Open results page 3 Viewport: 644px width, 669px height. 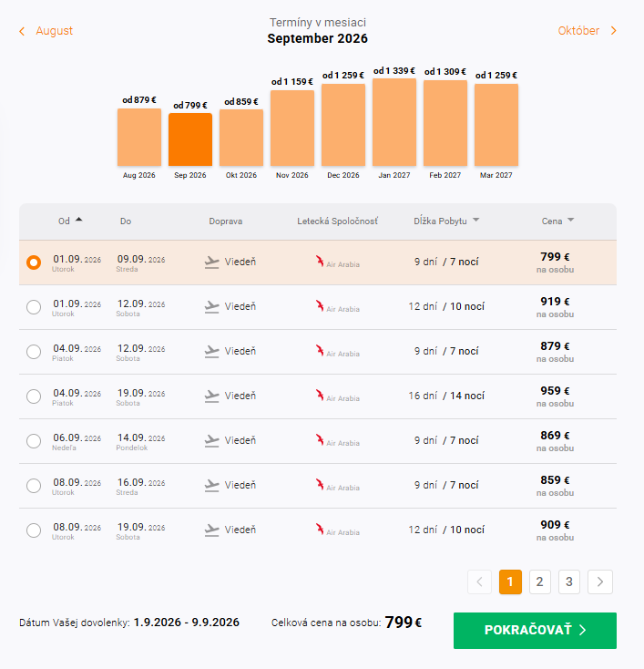pos(569,582)
